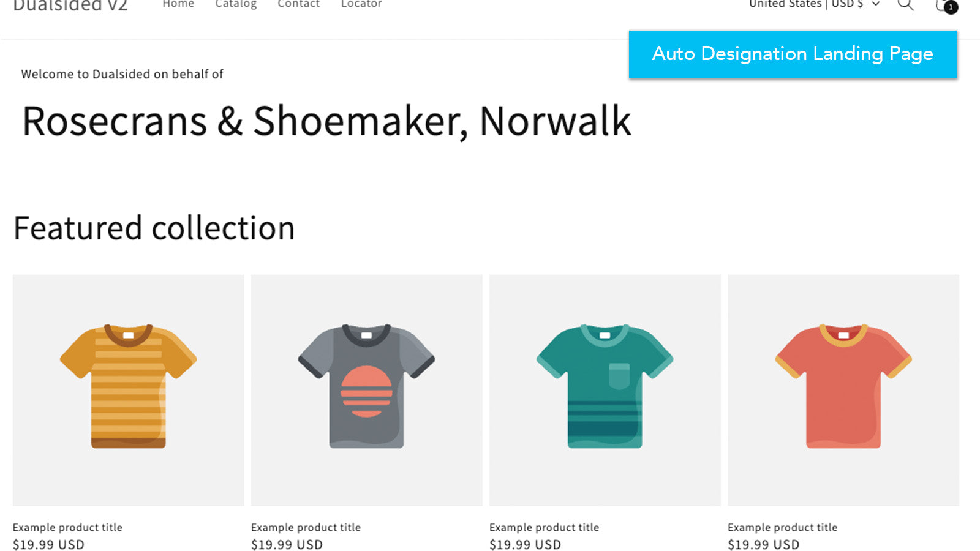This screenshot has width=980, height=551.
Task: Click the teal pocket t-shirt thumbnail
Action: [x=605, y=387]
